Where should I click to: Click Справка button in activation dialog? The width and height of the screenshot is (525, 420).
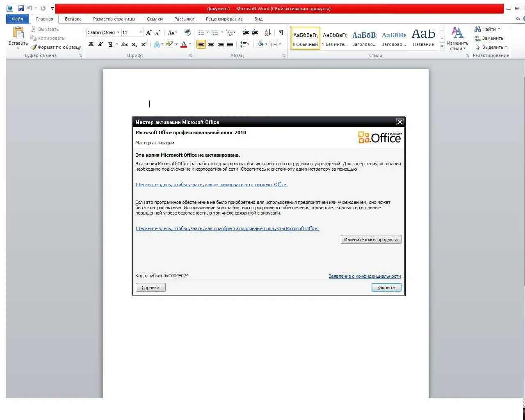tap(151, 288)
